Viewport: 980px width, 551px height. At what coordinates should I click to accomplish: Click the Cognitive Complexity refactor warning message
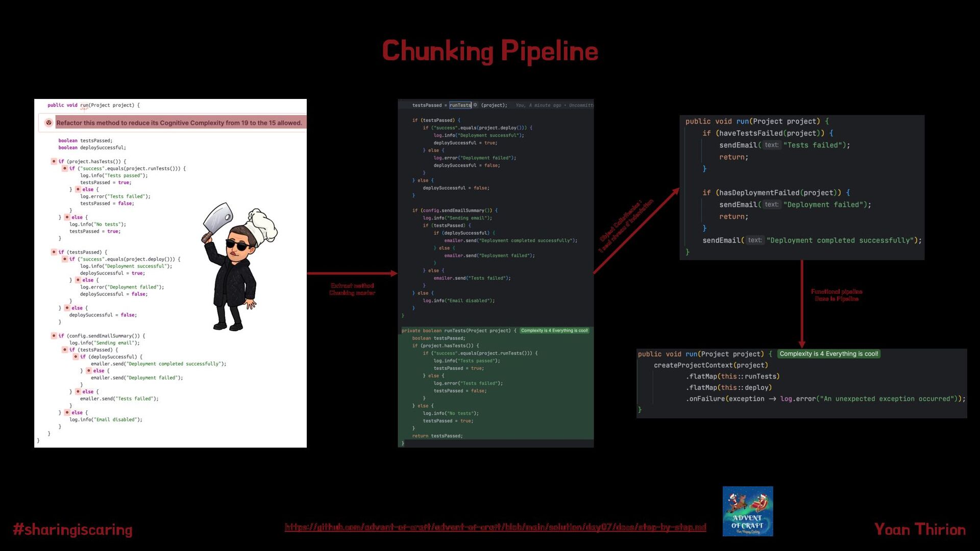(179, 123)
